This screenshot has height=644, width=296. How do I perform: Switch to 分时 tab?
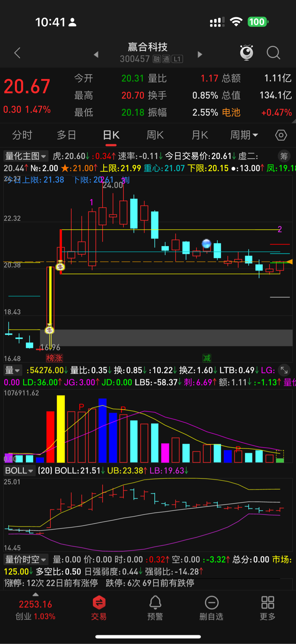22,135
